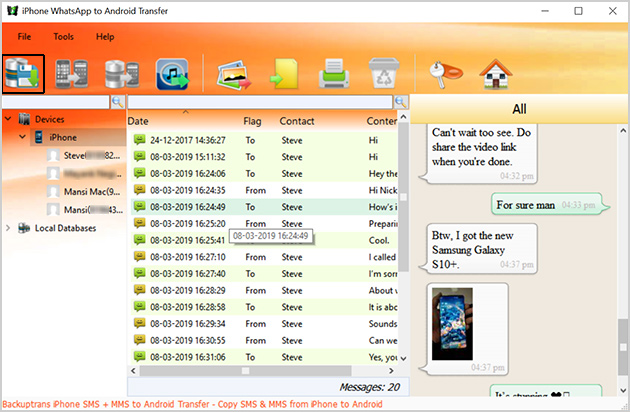Collapse the Devices tree node
This screenshot has height=412, width=630.
tap(8, 119)
